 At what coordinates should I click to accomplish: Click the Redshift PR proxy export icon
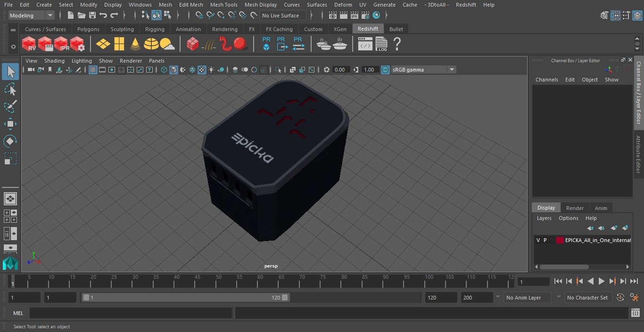pyautogui.click(x=282, y=44)
